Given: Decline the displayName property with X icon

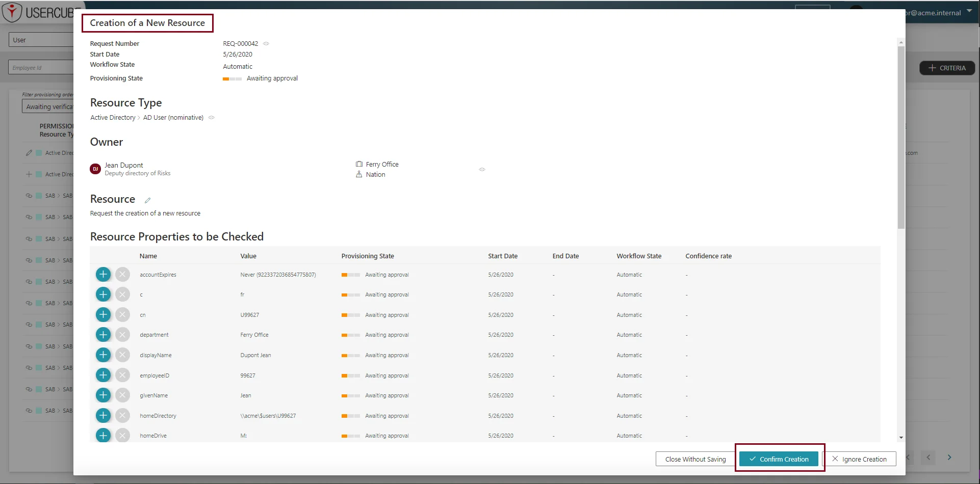Looking at the screenshot, I should click(122, 355).
